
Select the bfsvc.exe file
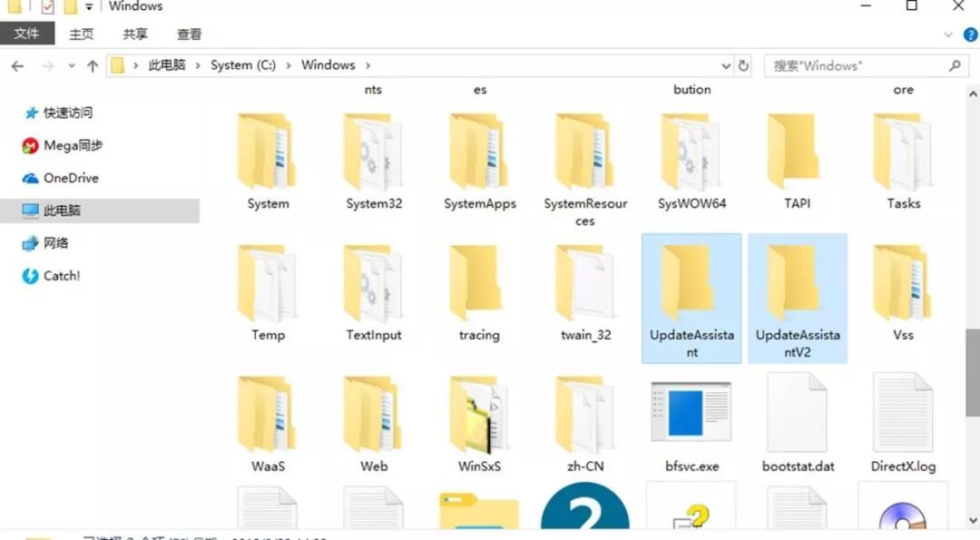point(691,425)
